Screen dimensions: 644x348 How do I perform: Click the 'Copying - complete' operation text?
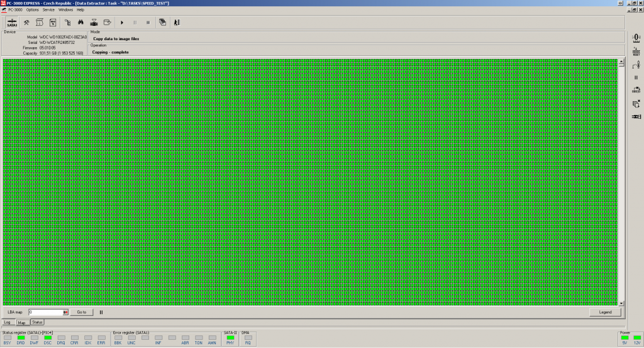pos(110,52)
